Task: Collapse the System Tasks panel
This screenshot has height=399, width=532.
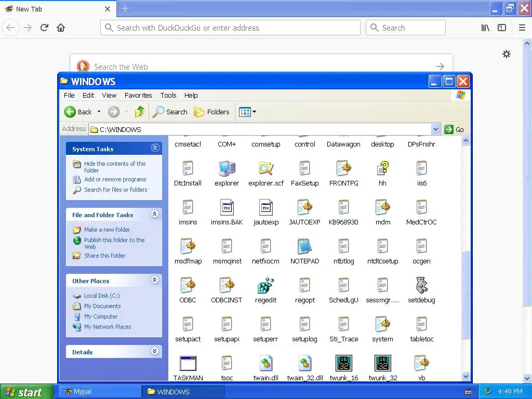Action: pos(155,148)
